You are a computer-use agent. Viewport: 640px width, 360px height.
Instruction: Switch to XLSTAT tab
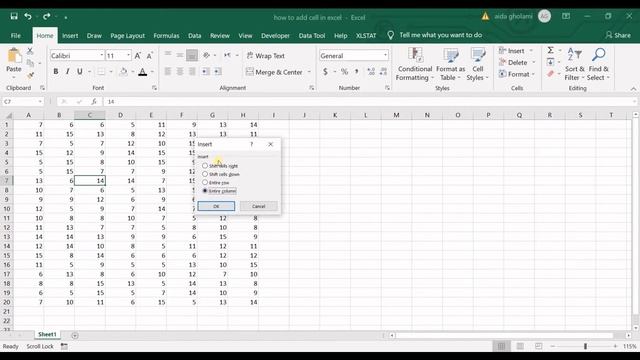point(366,36)
